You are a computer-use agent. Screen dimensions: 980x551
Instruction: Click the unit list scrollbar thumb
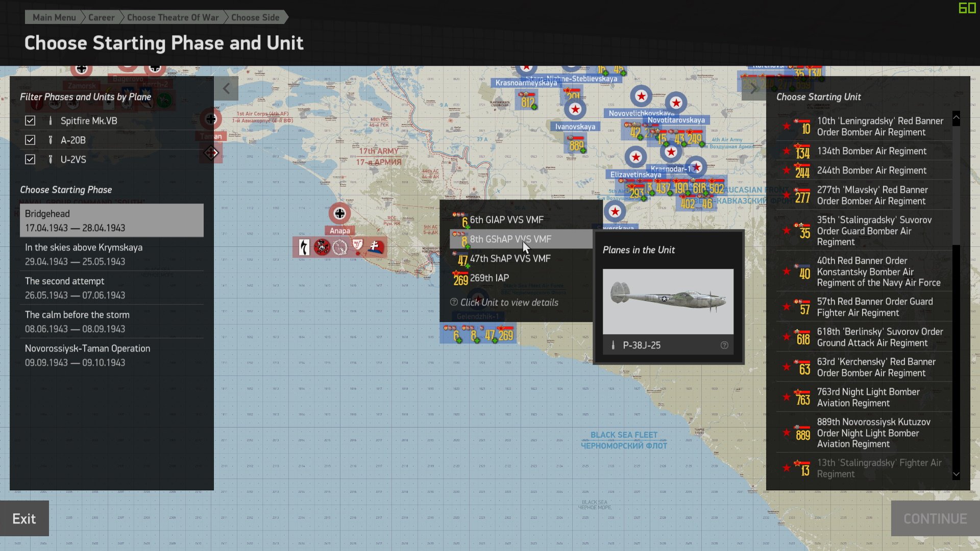pos(956,184)
